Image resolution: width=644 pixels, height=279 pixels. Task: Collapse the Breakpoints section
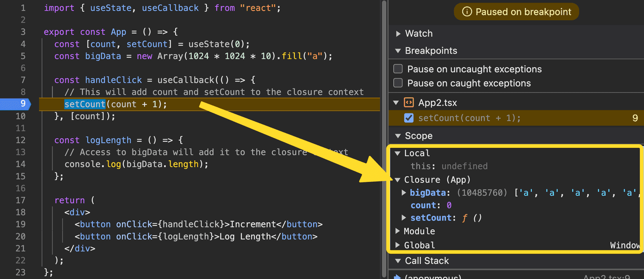(x=398, y=51)
